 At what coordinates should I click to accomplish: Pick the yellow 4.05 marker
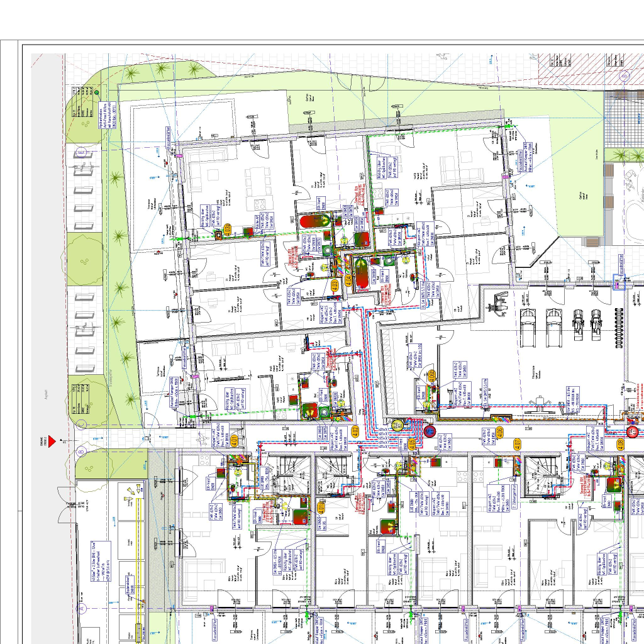coord(413,445)
